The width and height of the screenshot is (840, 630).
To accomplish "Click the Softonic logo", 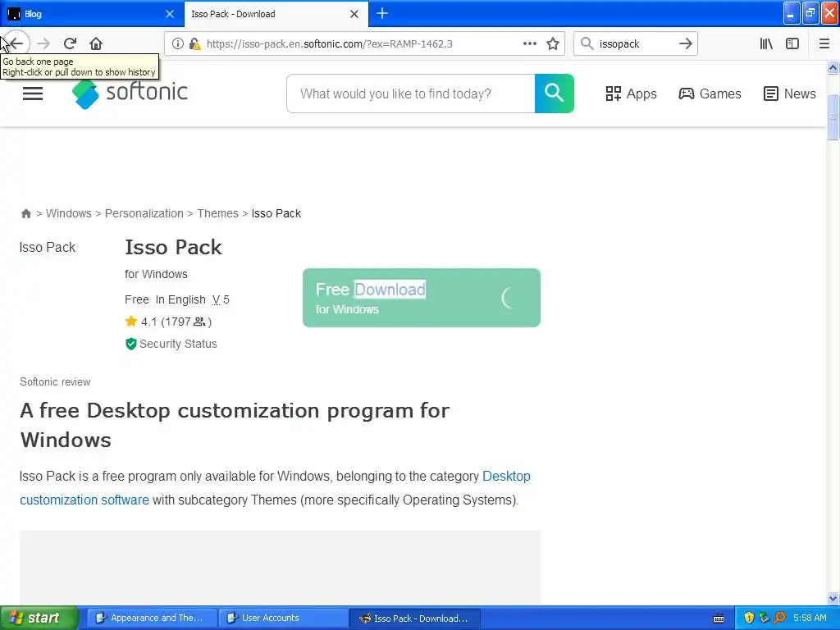I will point(130,94).
